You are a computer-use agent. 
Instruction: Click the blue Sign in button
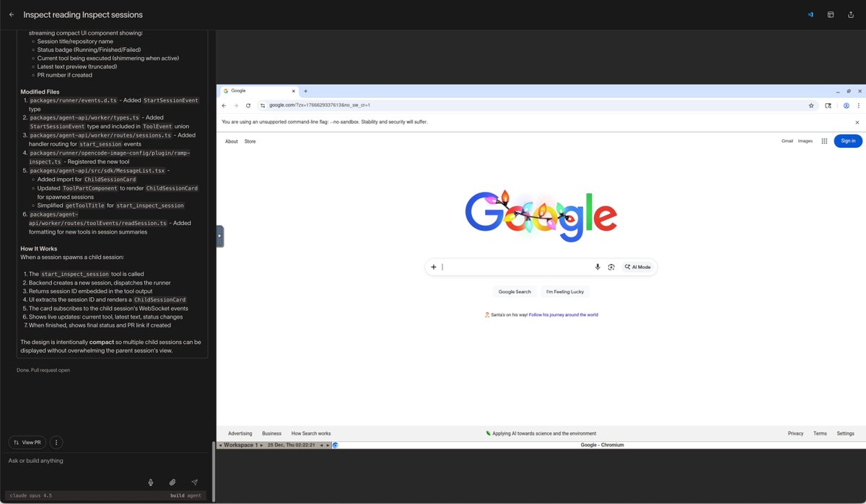(848, 141)
